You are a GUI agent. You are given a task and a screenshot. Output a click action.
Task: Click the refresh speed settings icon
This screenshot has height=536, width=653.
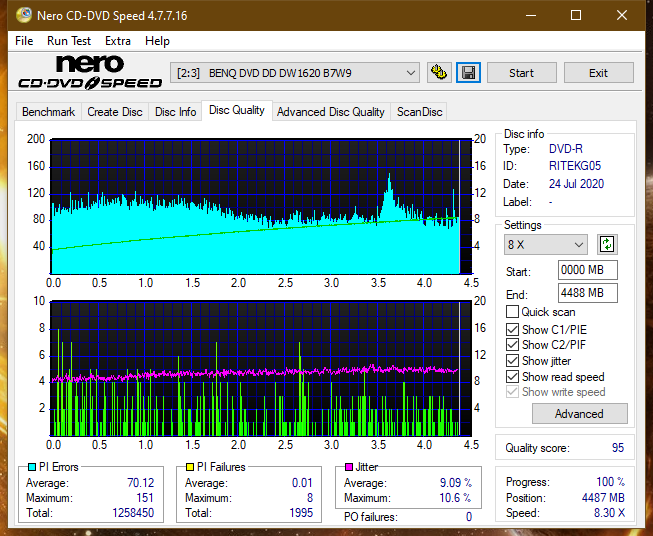pos(607,244)
